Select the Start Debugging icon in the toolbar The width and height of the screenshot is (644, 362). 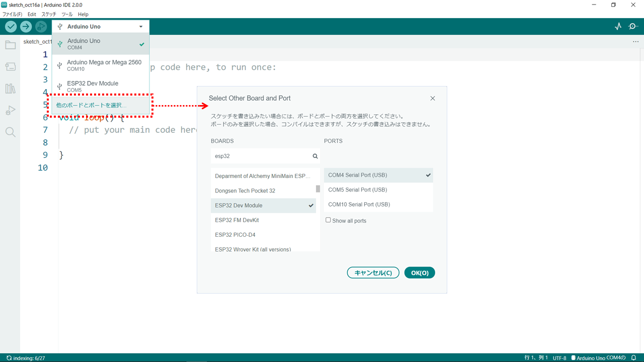[40, 26]
